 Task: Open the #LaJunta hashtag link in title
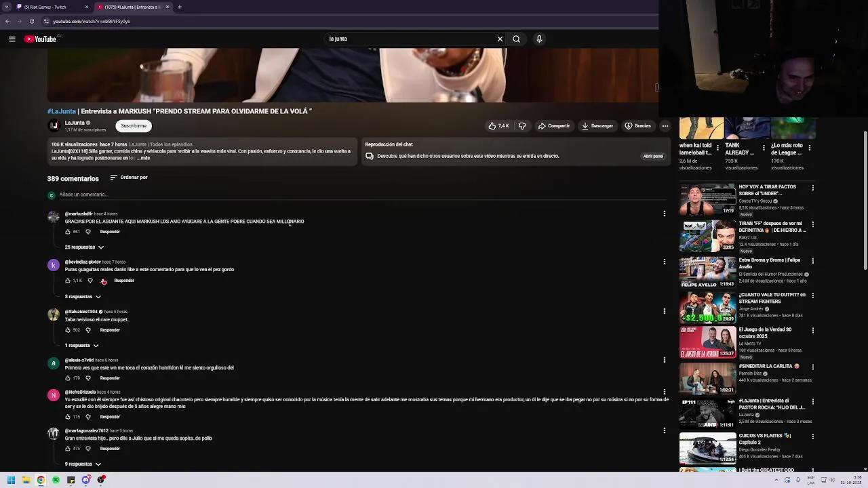tap(62, 111)
